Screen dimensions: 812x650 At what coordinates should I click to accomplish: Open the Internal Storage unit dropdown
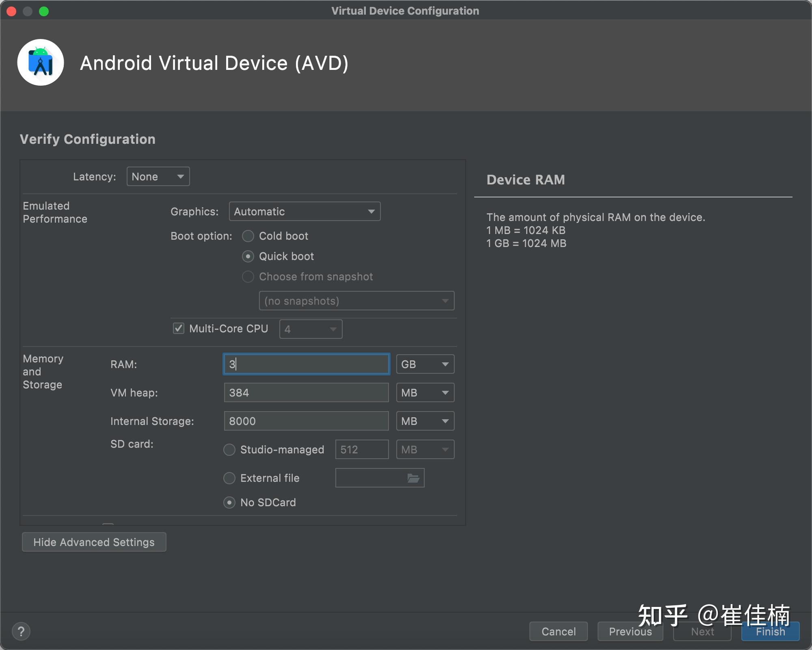[425, 421]
